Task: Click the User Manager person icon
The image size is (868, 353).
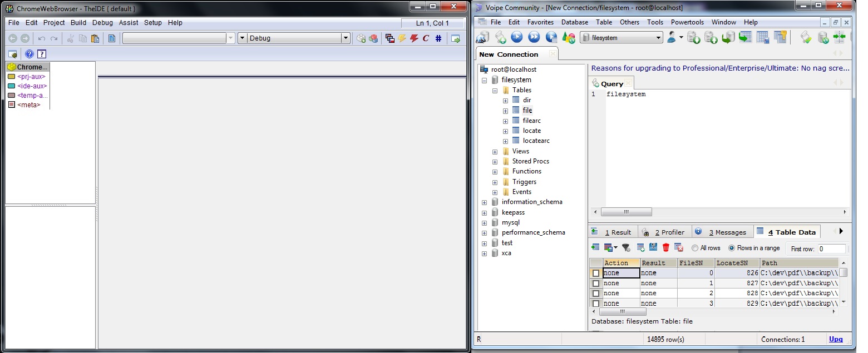Action: [673, 37]
